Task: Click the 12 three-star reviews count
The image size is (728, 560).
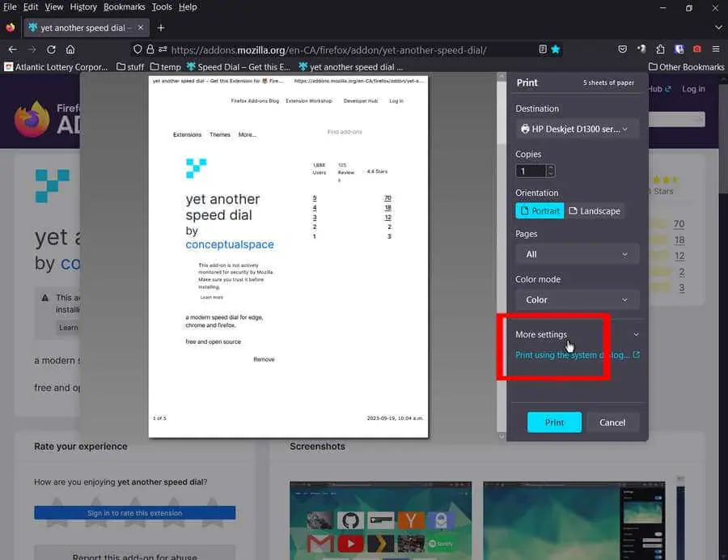Action: tap(679, 256)
